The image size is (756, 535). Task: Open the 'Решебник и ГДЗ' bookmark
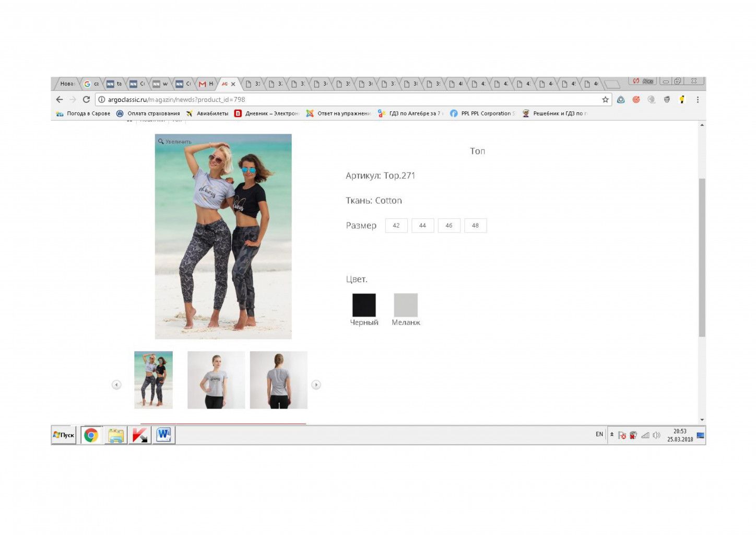554,113
